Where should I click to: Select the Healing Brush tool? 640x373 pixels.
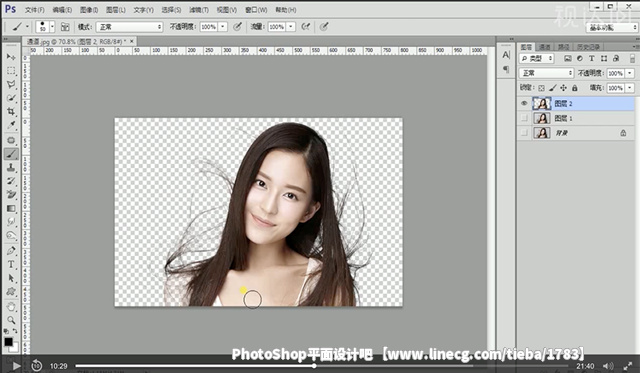11,140
